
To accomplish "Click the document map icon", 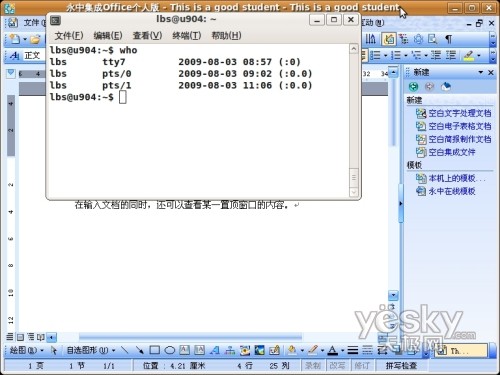I will (x=404, y=39).
